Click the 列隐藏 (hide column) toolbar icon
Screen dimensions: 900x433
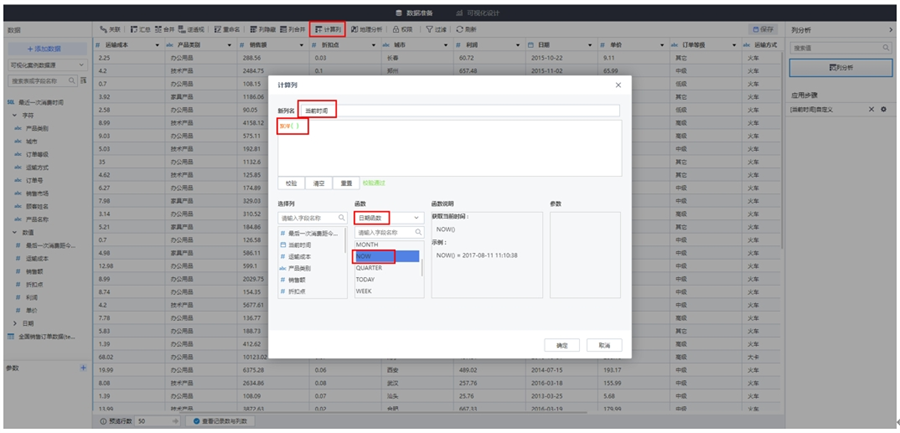click(x=262, y=30)
